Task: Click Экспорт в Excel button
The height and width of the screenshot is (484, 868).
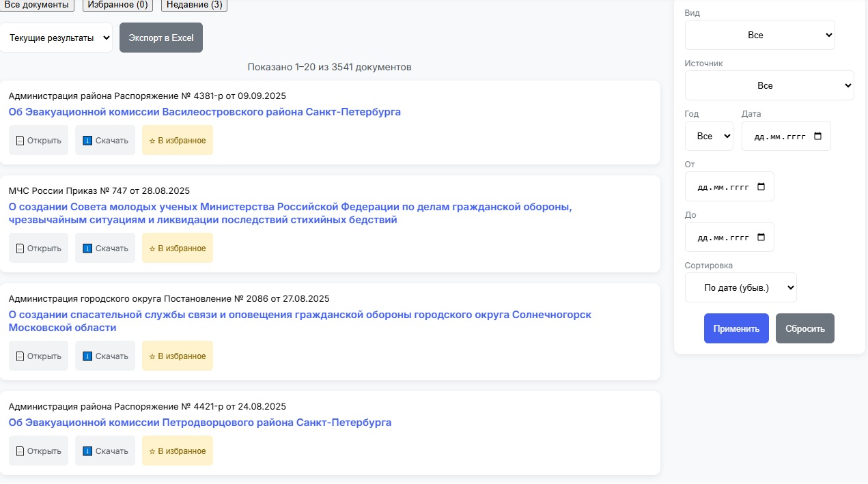Action: pos(161,38)
